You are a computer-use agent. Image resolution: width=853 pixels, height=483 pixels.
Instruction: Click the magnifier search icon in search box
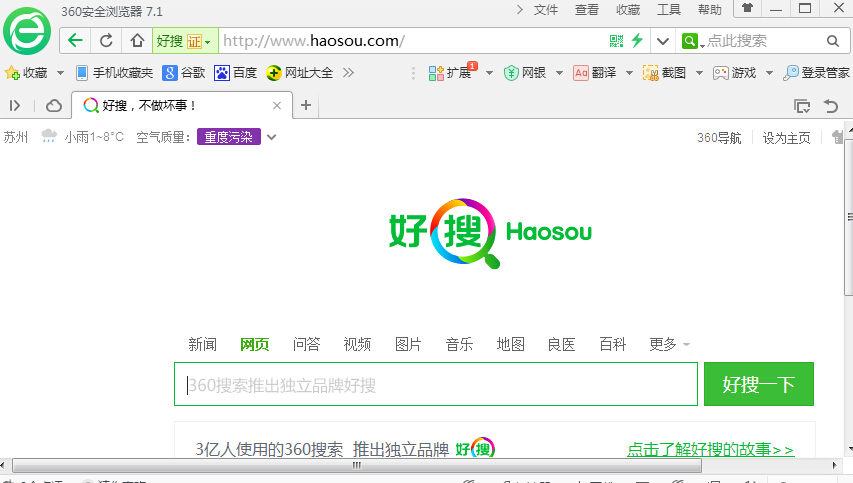click(832, 41)
